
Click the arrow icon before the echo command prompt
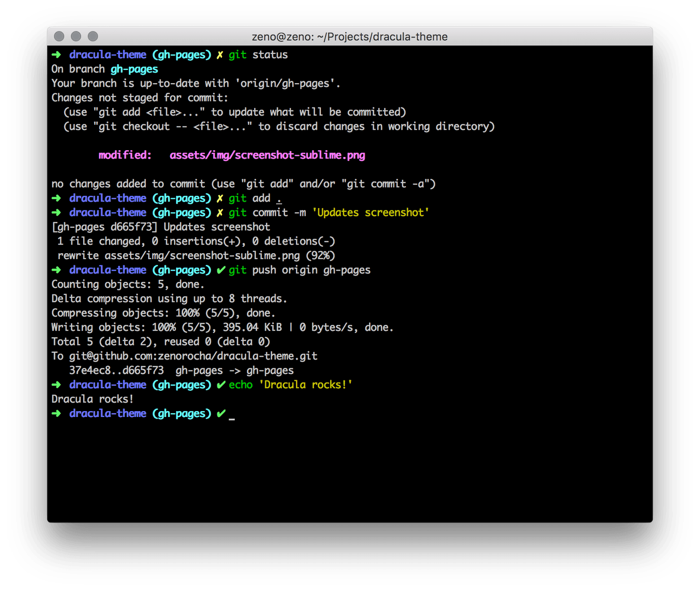tap(56, 384)
